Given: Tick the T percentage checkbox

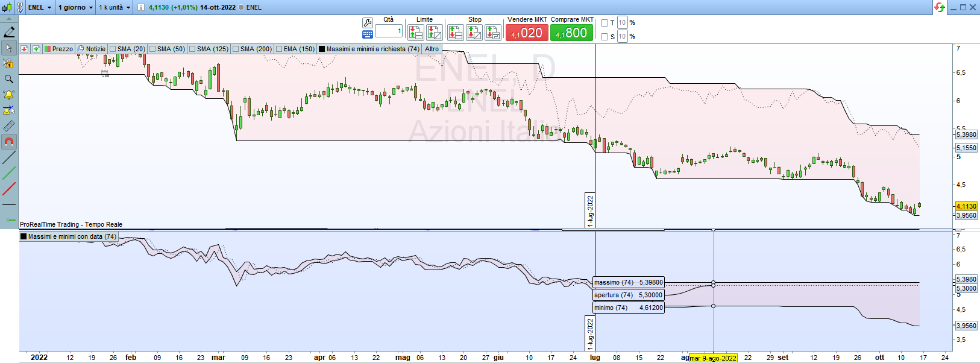Looking at the screenshot, I should [605, 23].
